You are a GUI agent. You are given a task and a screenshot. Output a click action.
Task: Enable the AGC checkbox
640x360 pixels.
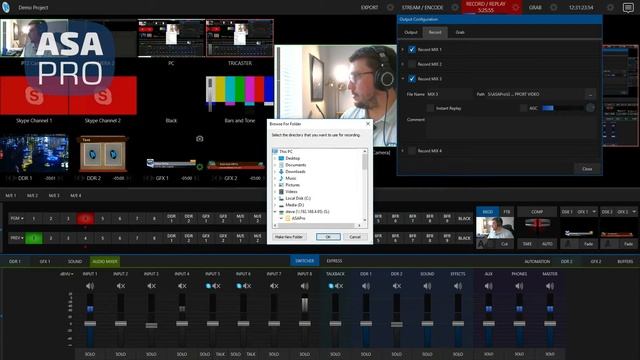point(523,108)
